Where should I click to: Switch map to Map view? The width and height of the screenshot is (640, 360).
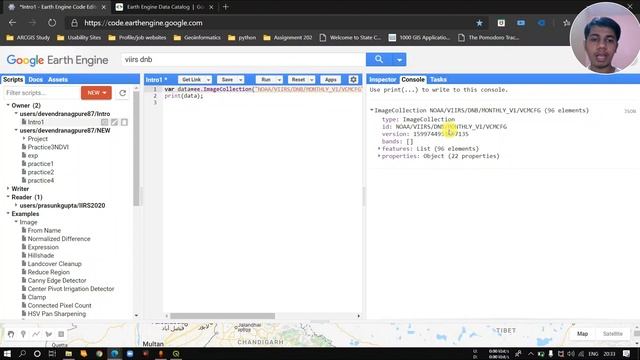pyautogui.click(x=582, y=333)
